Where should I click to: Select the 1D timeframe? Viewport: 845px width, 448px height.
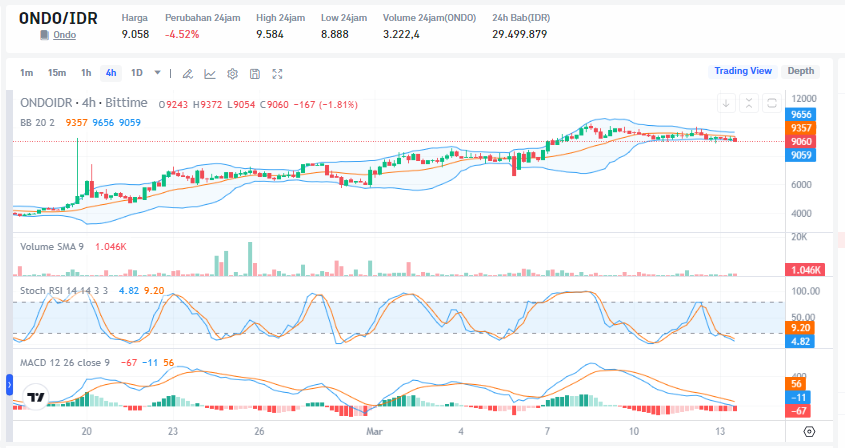click(137, 72)
